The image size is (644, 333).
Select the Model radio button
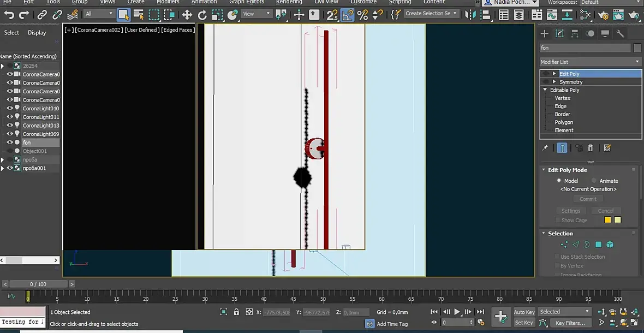coord(559,181)
